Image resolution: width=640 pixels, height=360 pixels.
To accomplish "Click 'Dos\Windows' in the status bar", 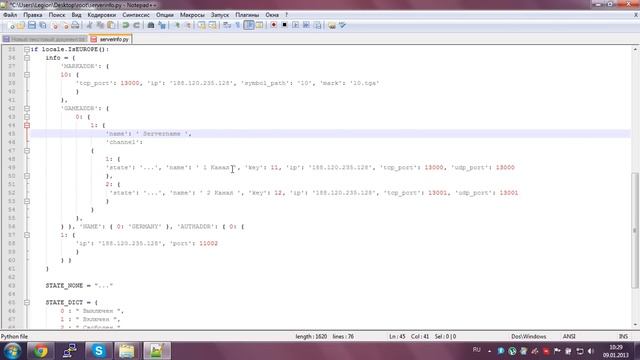I will 529,336.
